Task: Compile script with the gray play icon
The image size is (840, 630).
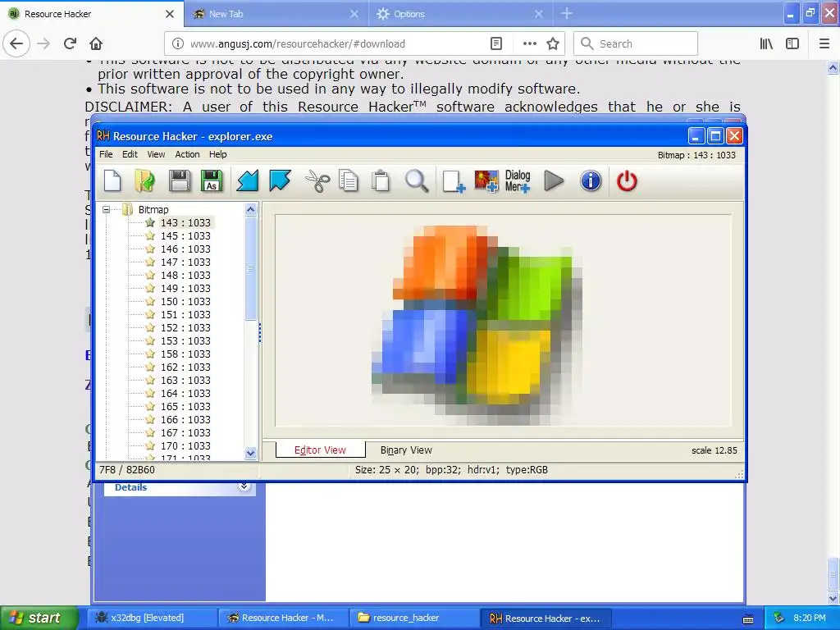Action: 554,181
